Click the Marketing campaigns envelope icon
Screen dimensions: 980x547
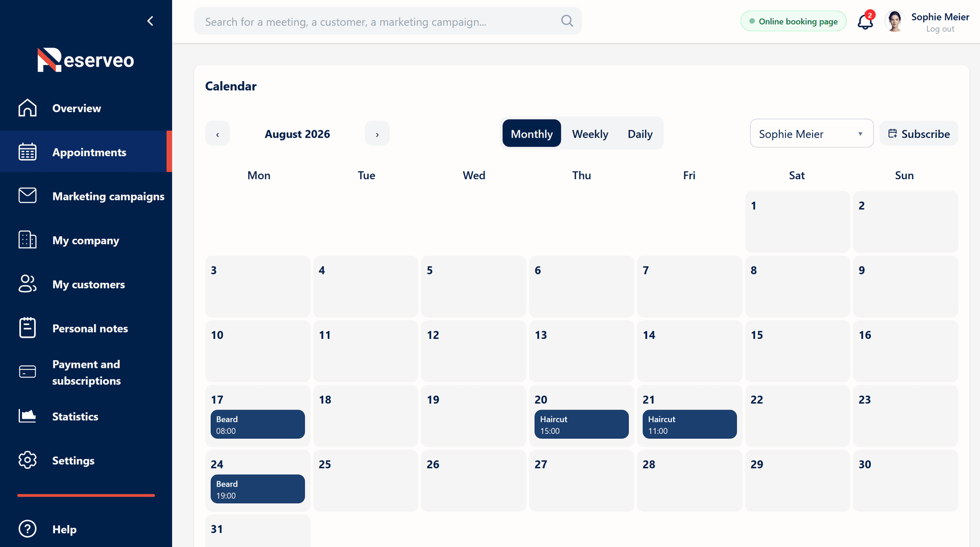[28, 196]
